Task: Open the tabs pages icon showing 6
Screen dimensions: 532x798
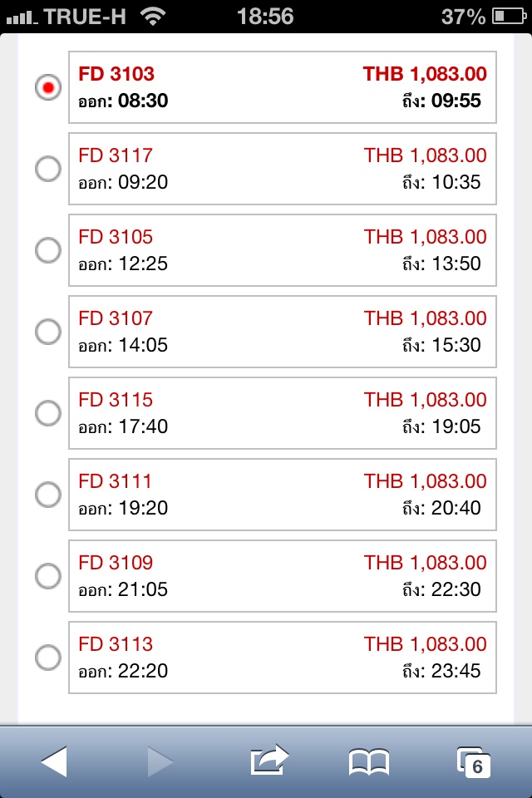Action: click(x=474, y=762)
